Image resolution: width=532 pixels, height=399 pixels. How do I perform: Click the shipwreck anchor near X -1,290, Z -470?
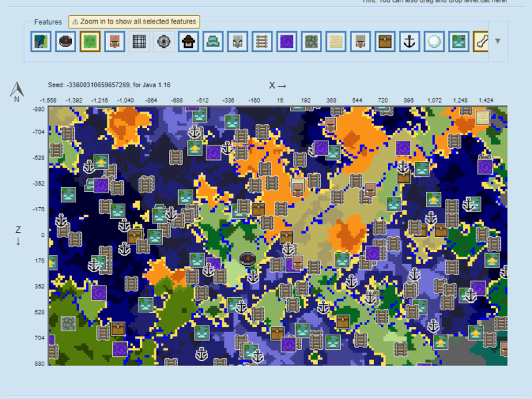[x=89, y=166]
